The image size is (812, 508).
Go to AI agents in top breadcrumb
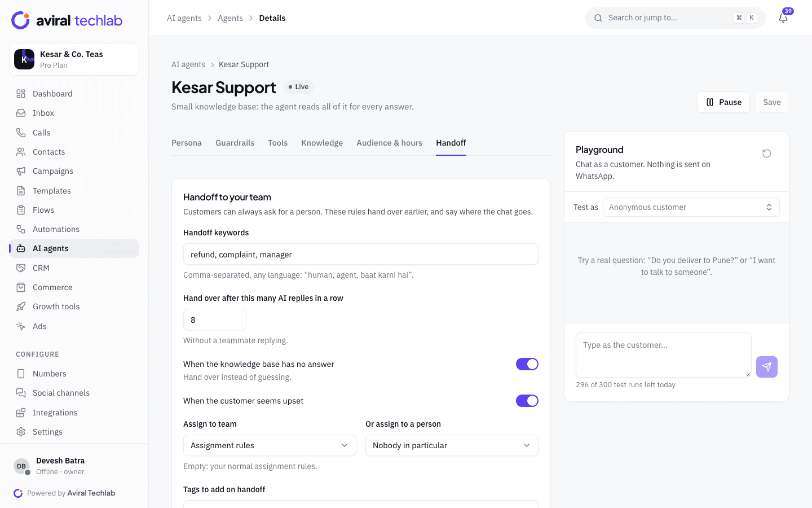(x=184, y=18)
